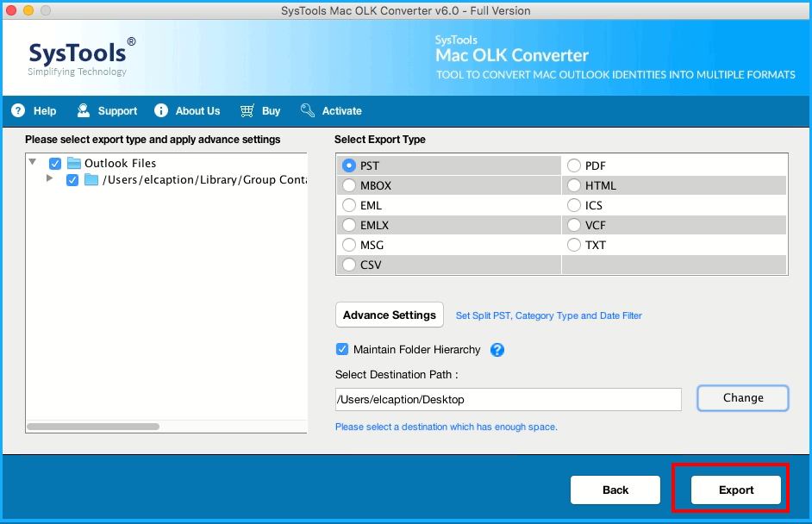
Task: Select the Outlook Files tree label
Action: (x=120, y=163)
